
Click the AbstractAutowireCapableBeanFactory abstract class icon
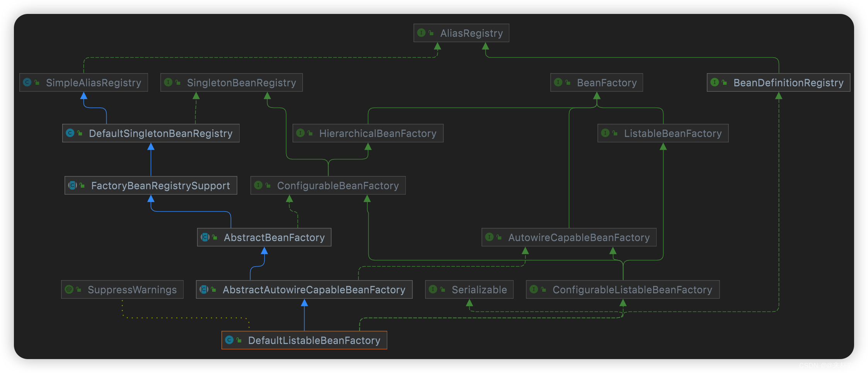(x=204, y=289)
